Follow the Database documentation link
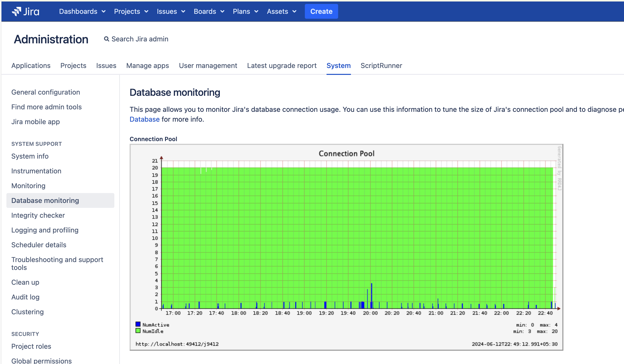This screenshot has width=624, height=364. point(145,119)
